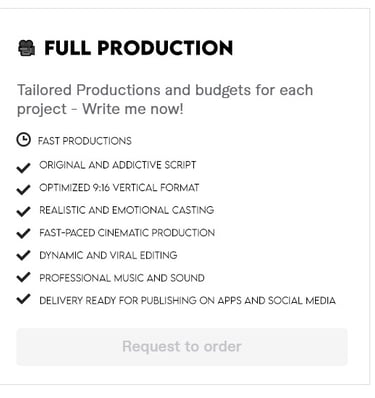Select the Tailored Productions and budgets description
Image resolution: width=375 pixels, height=398 pixels.
tap(165, 99)
